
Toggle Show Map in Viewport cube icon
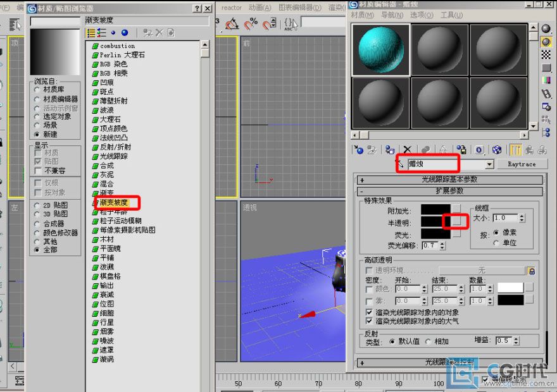[497, 150]
